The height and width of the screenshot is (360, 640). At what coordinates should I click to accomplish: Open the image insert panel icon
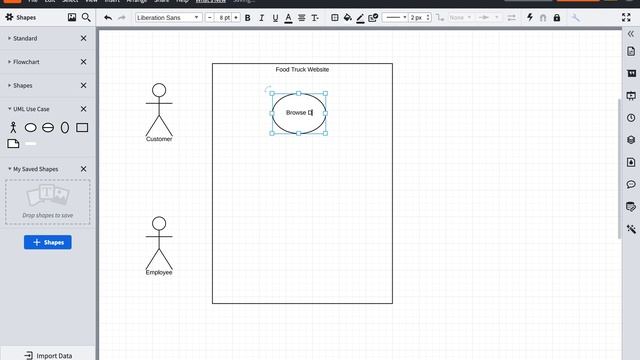(72, 17)
